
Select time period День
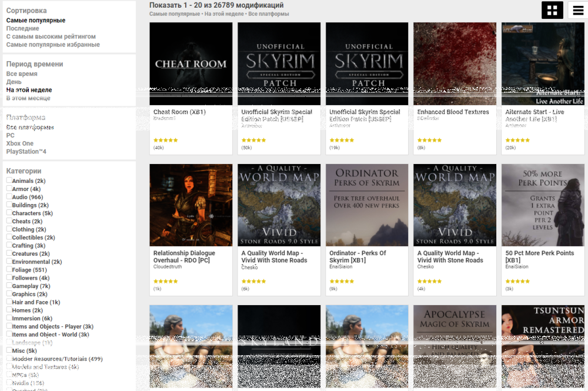coord(14,82)
